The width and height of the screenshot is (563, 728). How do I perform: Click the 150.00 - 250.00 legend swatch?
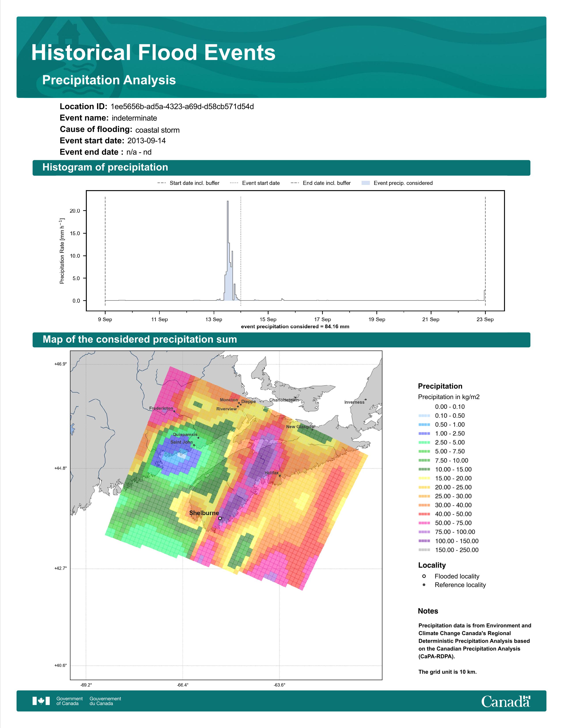click(x=424, y=550)
